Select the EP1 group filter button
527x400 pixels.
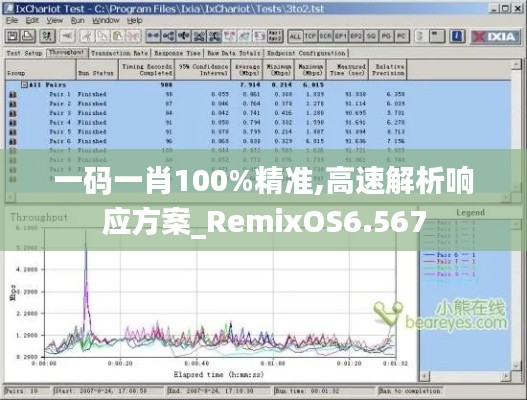point(340,36)
